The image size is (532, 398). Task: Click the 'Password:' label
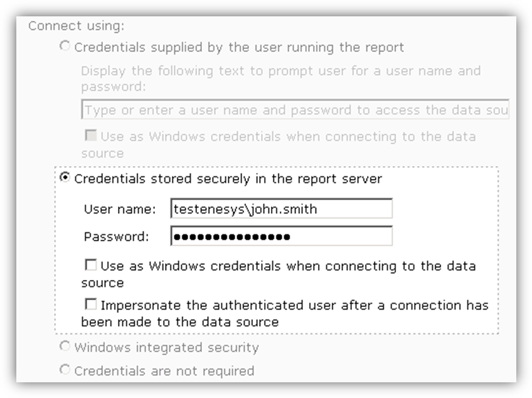116,237
